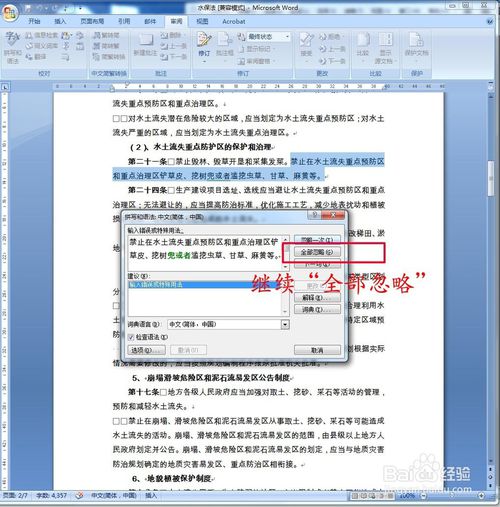Open the Page Layout (页面布局) tab
Image resolution: width=500 pixels, height=507 pixels.
point(92,21)
